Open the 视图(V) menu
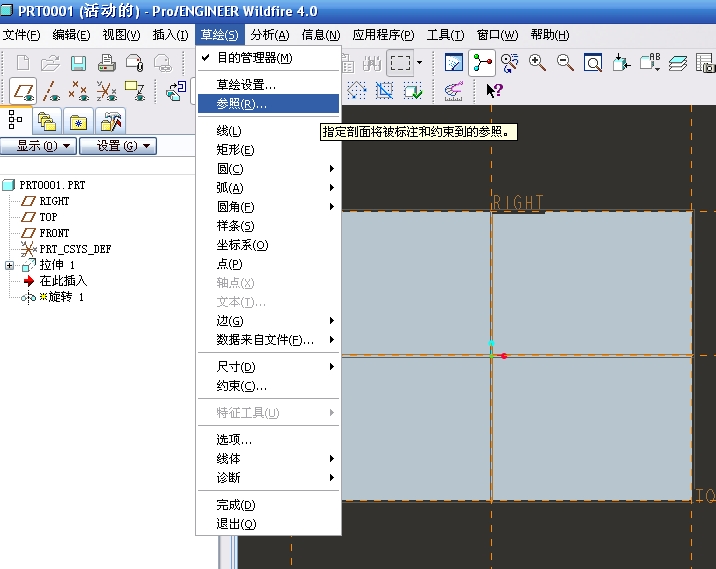 tap(121, 35)
